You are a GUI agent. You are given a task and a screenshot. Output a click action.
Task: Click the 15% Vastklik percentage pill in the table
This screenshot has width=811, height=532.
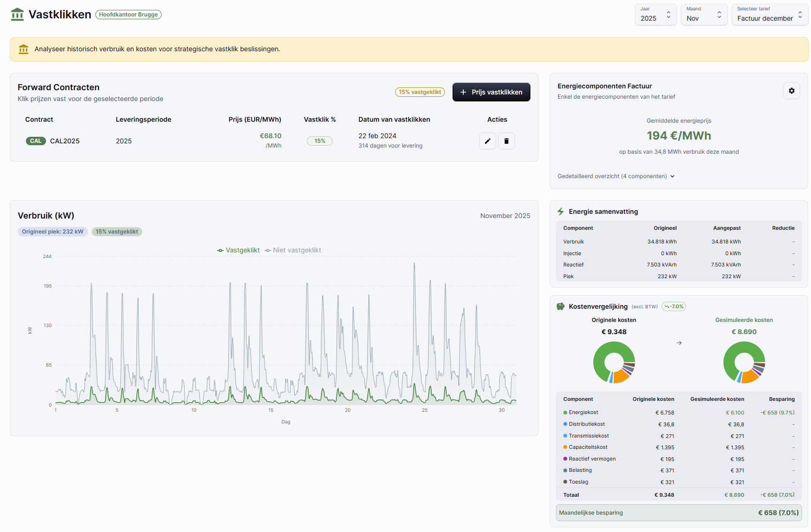tap(320, 141)
